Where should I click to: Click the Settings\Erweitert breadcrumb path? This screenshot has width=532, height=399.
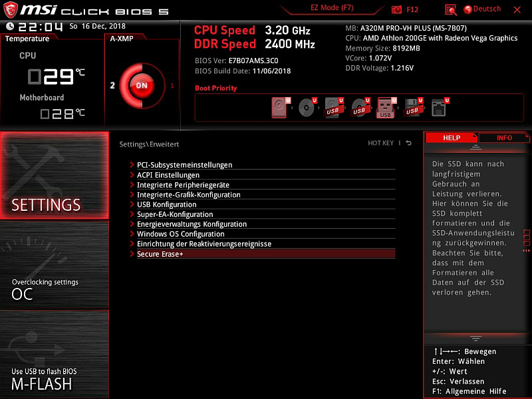tap(149, 144)
